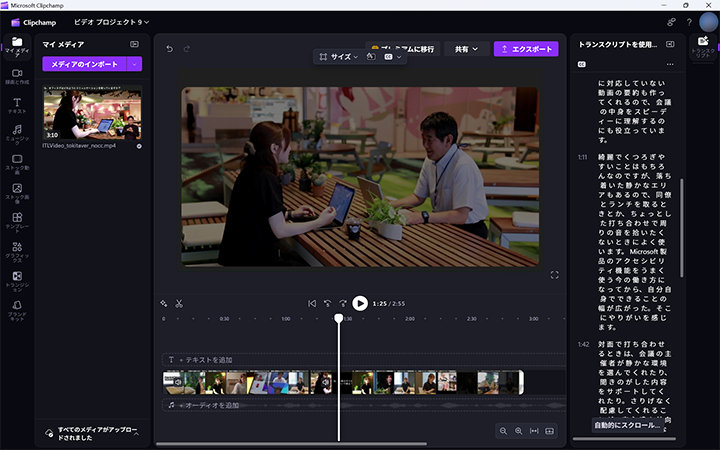This screenshot has height=450, width=720.
Task: Enter fullscreen preview mode
Action: pyautogui.click(x=554, y=275)
